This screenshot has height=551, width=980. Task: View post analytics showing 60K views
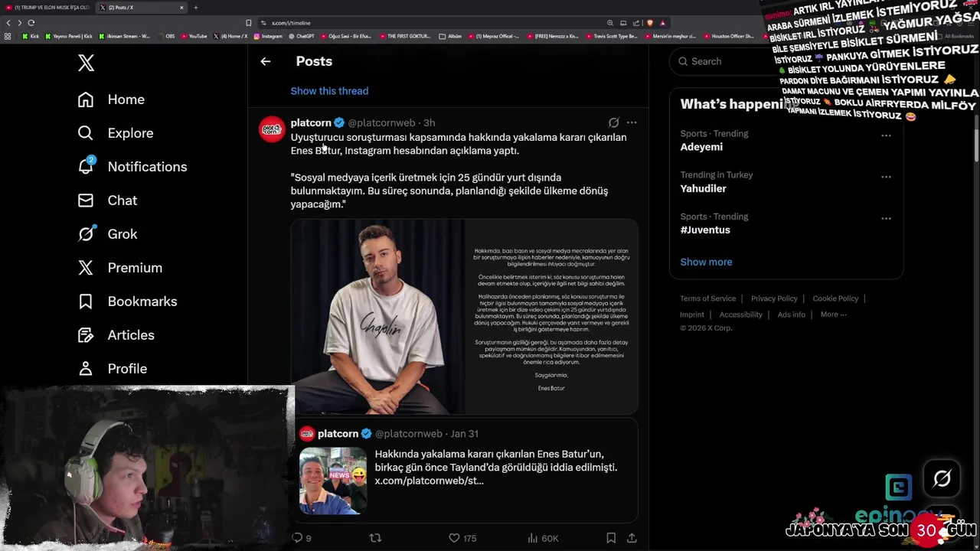click(x=543, y=538)
